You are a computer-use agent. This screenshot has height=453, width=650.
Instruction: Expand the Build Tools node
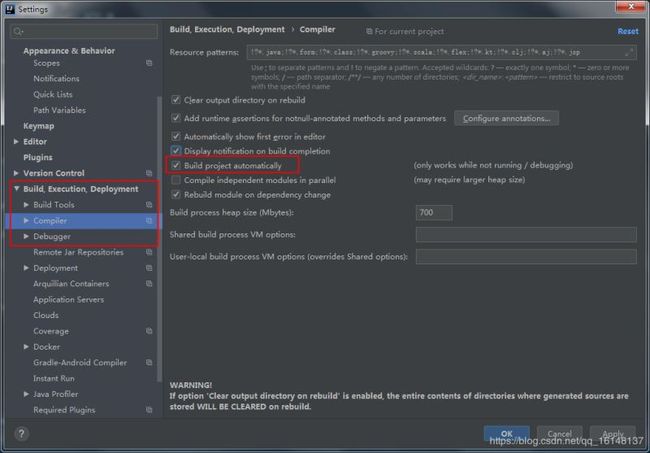click(26, 205)
